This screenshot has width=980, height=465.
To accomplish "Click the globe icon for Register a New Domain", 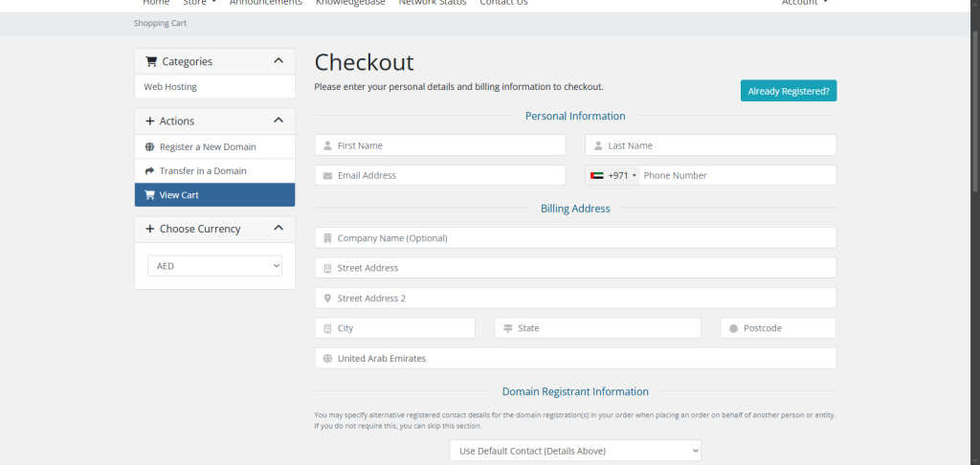I will click(149, 147).
